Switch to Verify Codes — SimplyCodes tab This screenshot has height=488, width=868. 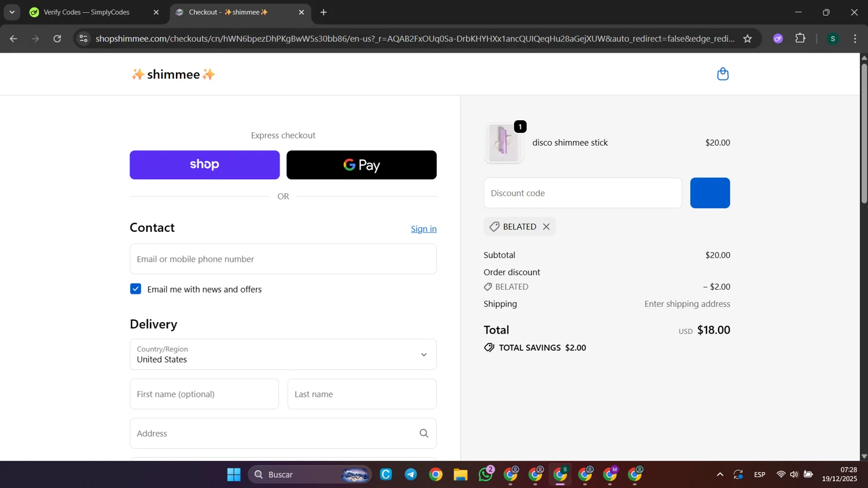coord(87,12)
